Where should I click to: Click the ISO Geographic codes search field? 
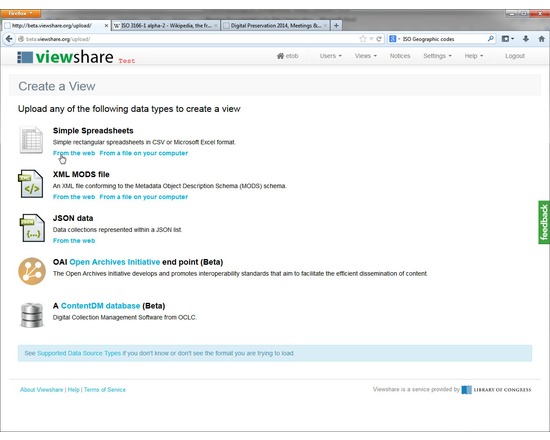[x=444, y=39]
